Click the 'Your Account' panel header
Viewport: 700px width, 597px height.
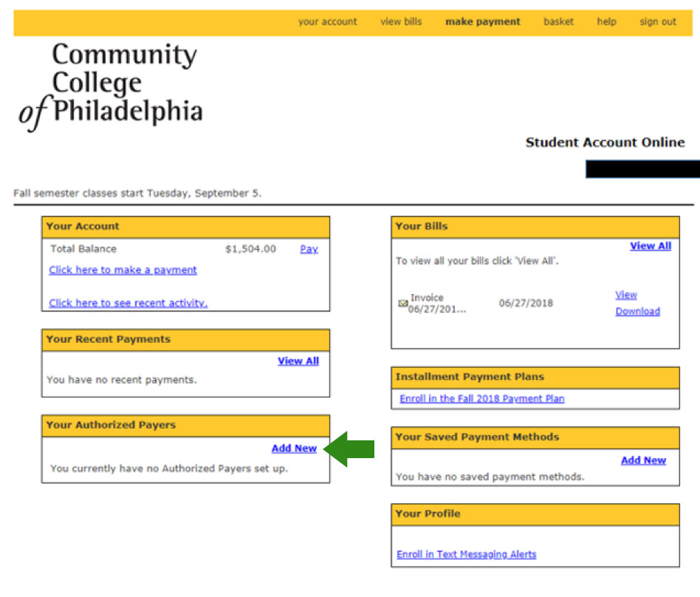click(186, 227)
